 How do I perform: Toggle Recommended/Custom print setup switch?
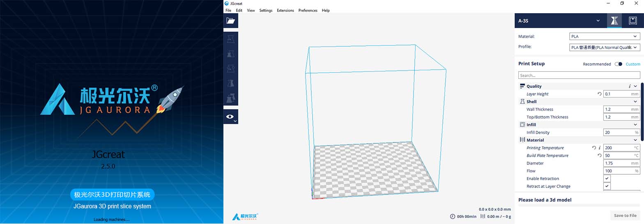coord(618,64)
